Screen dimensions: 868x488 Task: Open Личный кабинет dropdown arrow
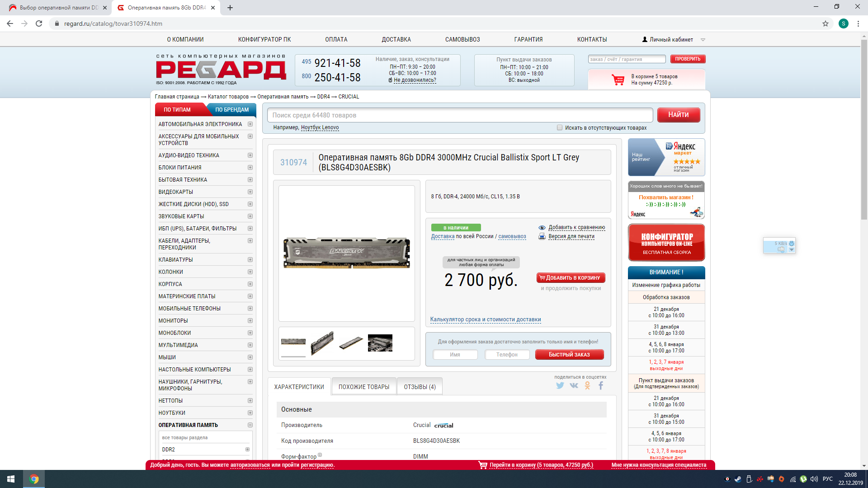tap(703, 40)
